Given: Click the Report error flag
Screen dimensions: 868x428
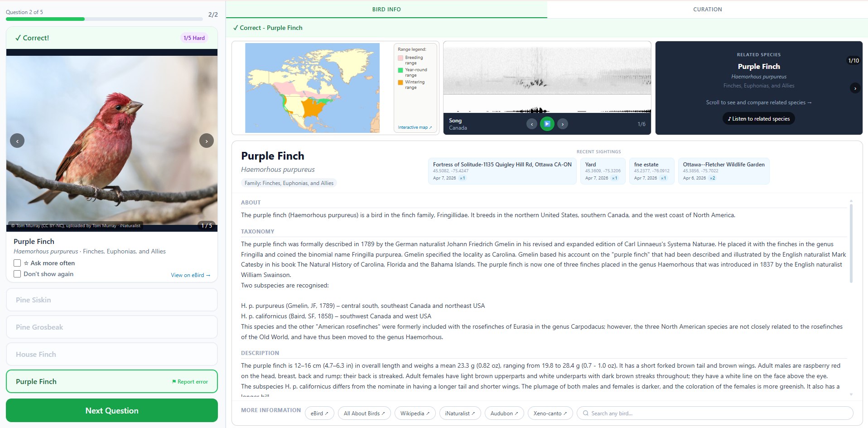Looking at the screenshot, I should click(190, 382).
